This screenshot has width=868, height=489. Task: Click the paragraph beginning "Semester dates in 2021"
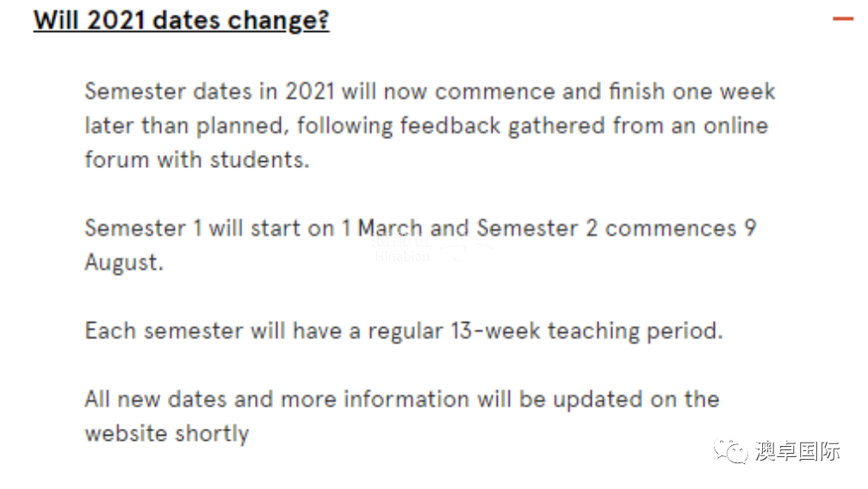point(431,126)
